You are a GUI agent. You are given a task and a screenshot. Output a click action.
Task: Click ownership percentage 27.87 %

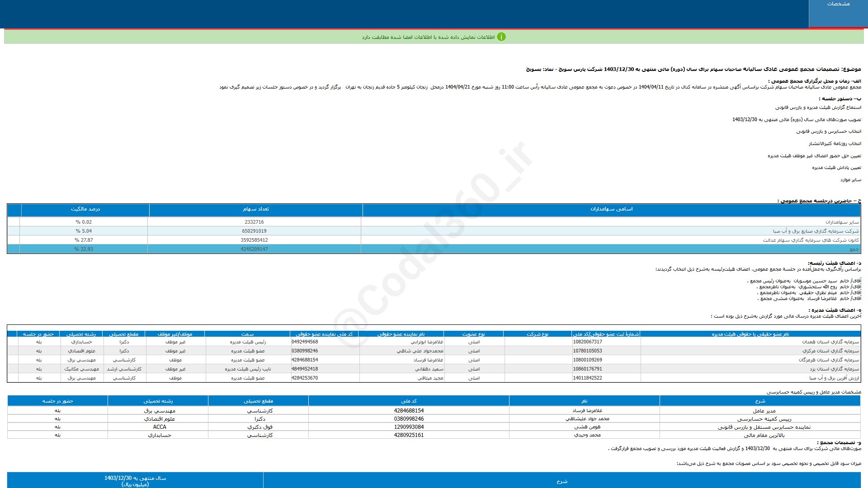click(x=84, y=240)
